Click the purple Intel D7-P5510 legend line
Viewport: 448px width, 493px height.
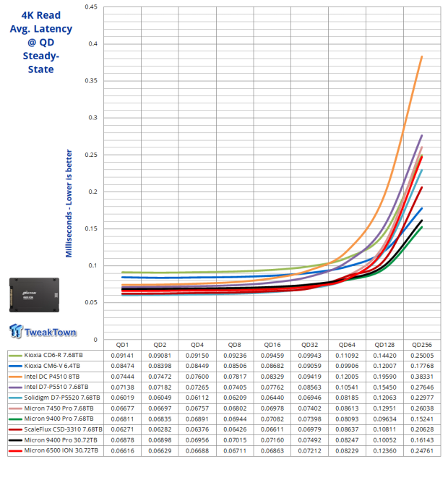[15, 387]
